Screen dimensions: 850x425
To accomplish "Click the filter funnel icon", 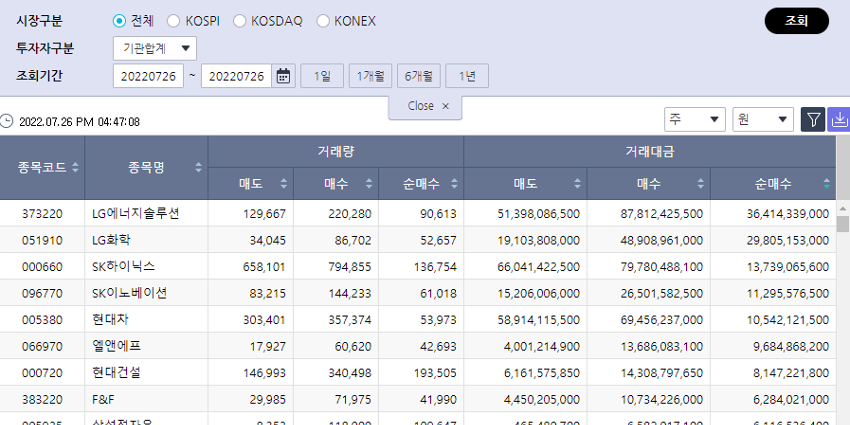I will 812,120.
